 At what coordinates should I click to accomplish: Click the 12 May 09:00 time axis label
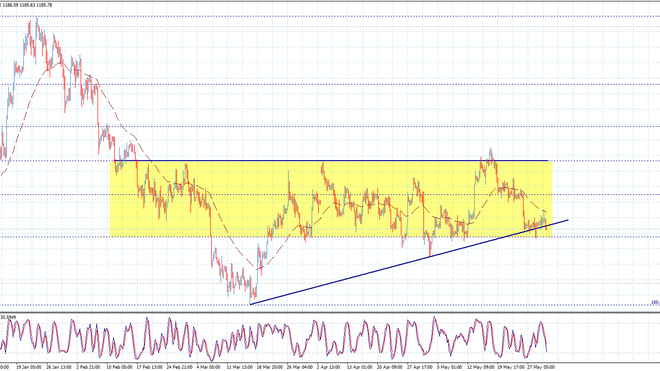(481, 367)
